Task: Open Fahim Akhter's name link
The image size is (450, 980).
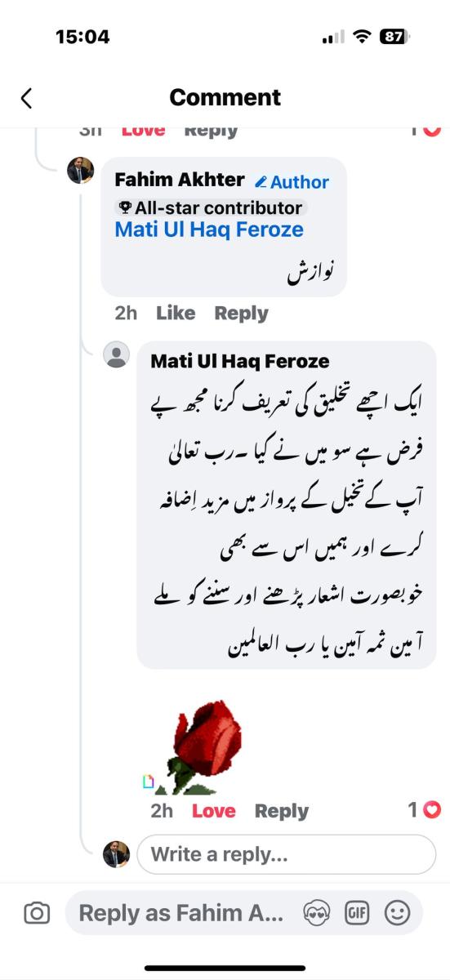Action: [x=180, y=180]
